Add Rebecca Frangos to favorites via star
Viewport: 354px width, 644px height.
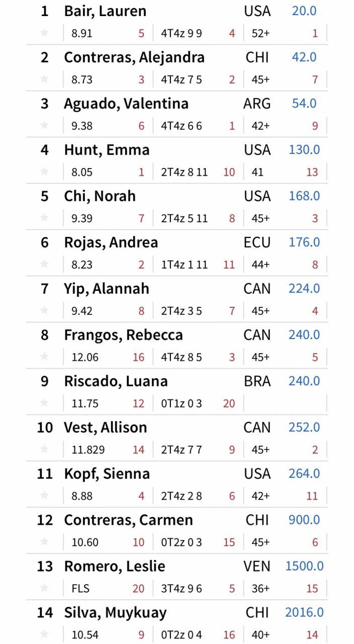click(x=44, y=357)
